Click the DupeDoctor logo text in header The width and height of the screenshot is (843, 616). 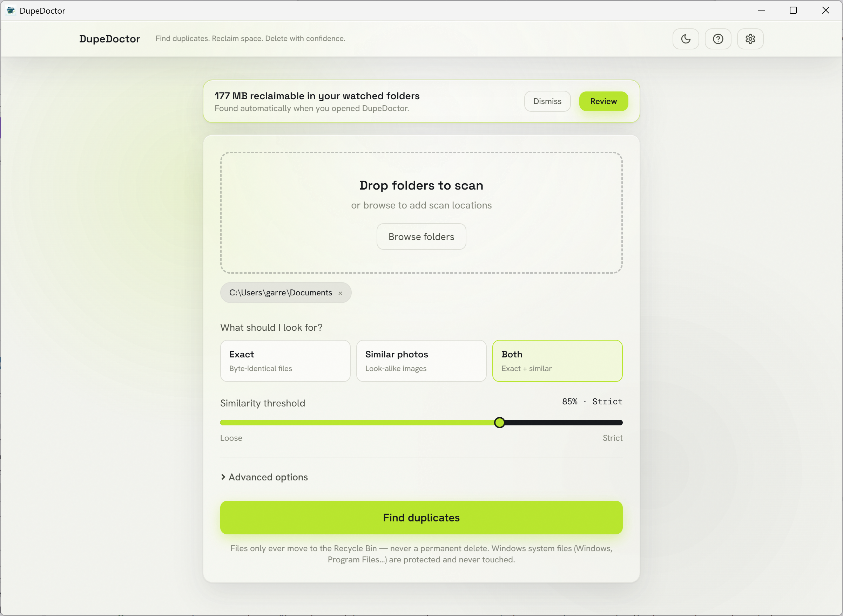coord(109,39)
